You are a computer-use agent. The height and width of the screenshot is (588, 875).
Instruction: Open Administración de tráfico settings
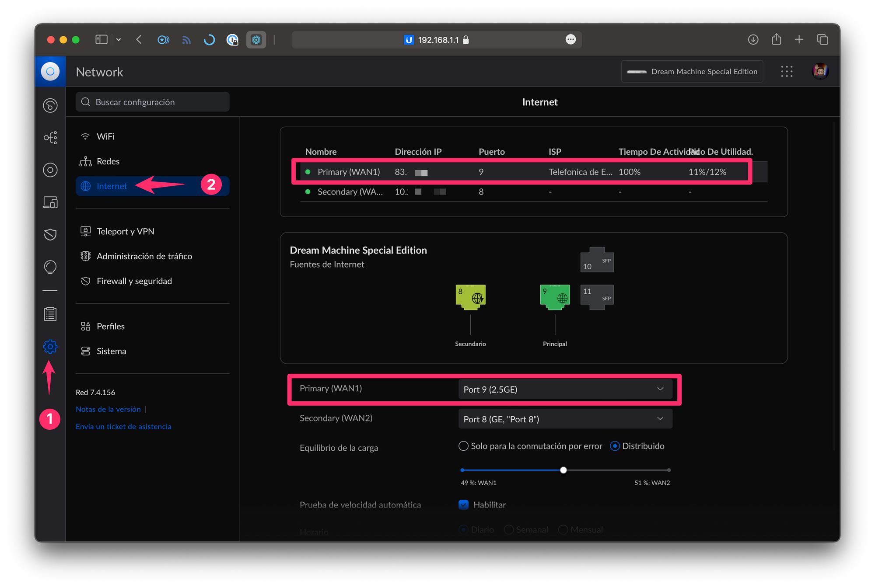(x=152, y=256)
